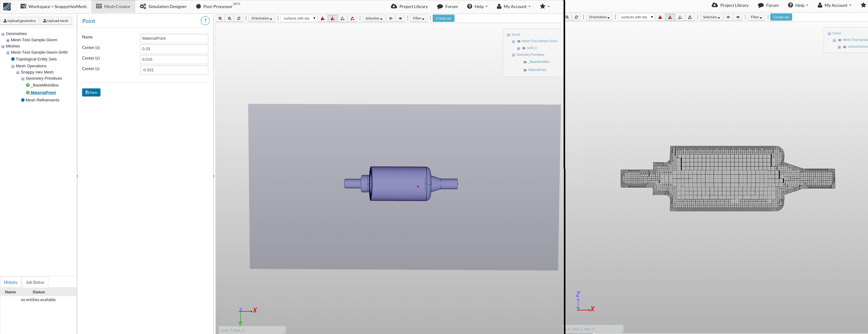The width and height of the screenshot is (868, 334).
Task: Toggle solid_0 visibility eye icon
Action: 524,48
